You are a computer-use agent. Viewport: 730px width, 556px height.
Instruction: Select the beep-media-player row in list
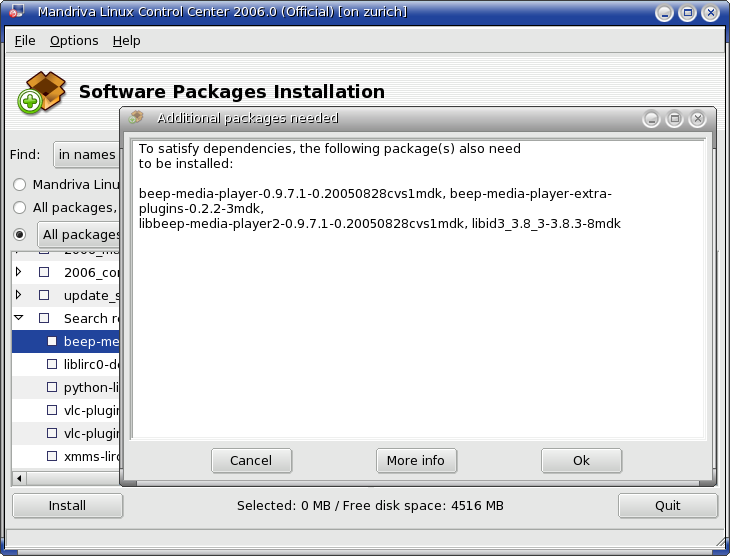66,341
